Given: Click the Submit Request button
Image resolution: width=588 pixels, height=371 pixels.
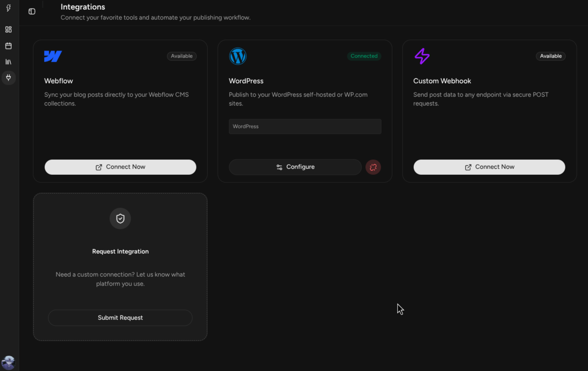Looking at the screenshot, I should pos(120,318).
